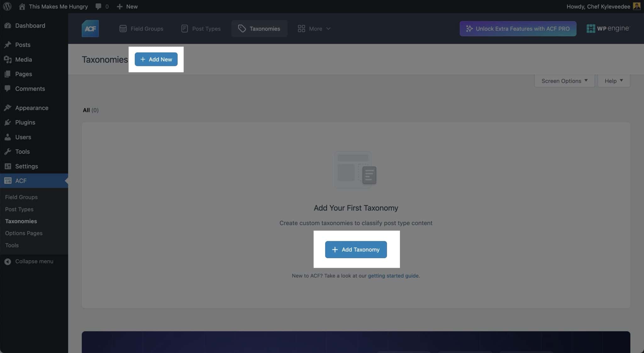The width and height of the screenshot is (644, 353).
Task: Click the Users person icon
Action: [8, 137]
